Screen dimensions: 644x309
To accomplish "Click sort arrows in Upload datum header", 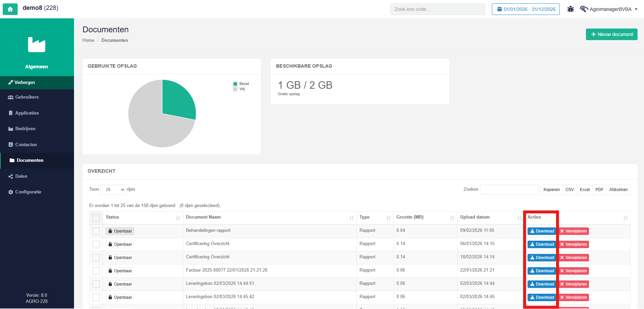I will click(x=519, y=218).
